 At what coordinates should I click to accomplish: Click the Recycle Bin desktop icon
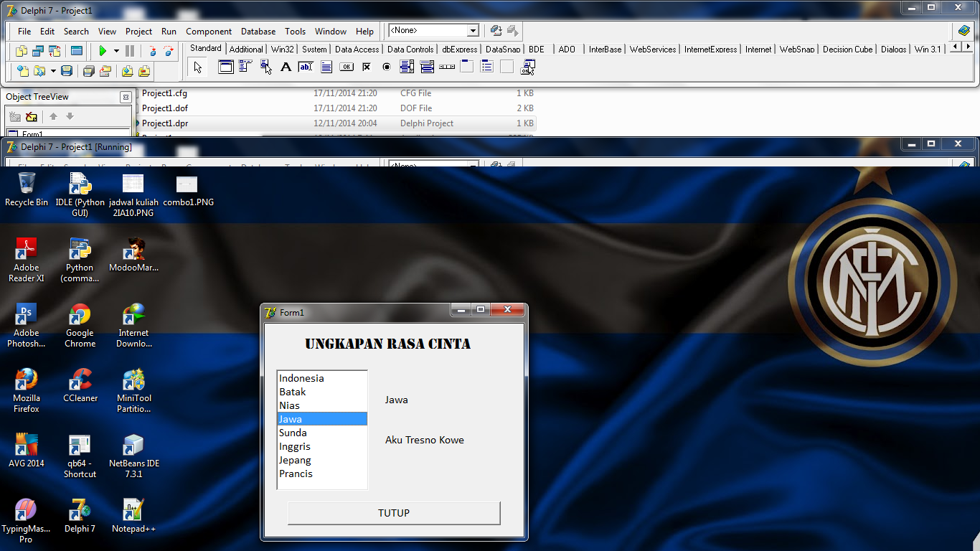pyautogui.click(x=27, y=189)
